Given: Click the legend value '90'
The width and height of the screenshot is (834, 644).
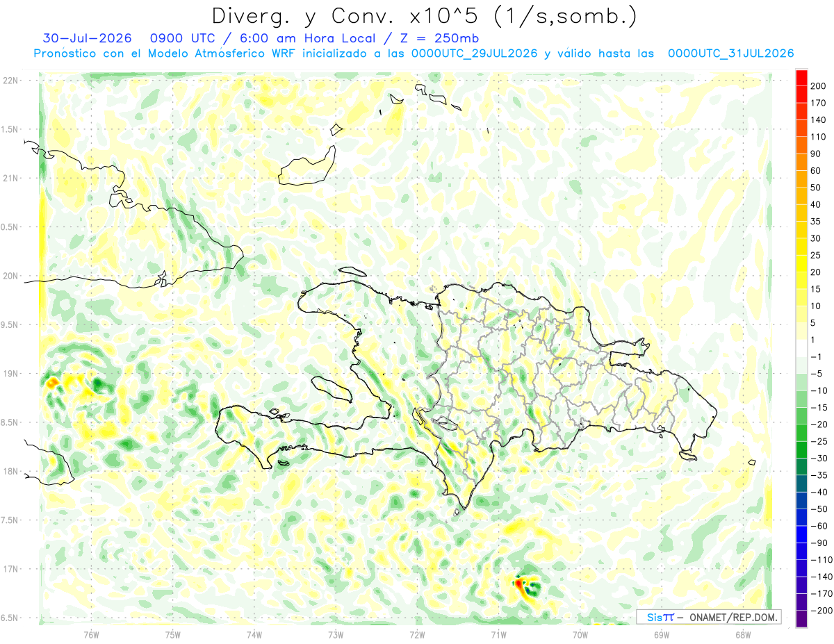Looking at the screenshot, I should (816, 154).
